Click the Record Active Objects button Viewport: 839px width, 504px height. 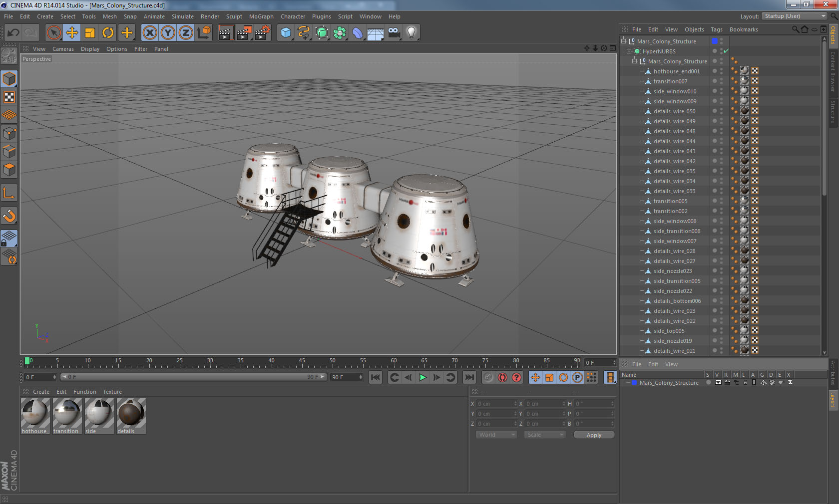[488, 377]
